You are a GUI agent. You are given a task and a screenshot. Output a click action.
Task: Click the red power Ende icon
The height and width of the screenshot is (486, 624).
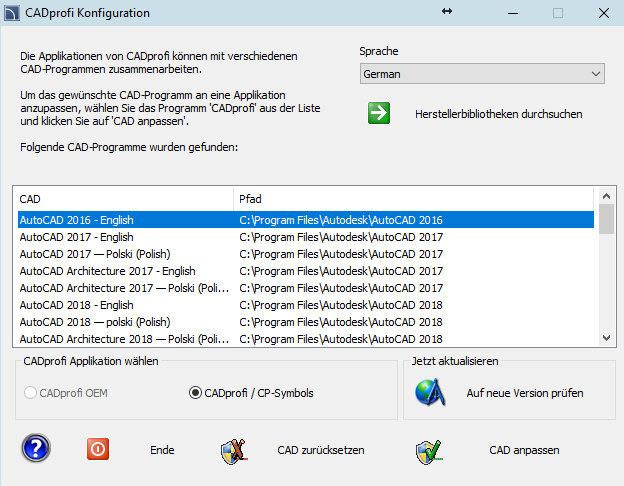point(98,449)
